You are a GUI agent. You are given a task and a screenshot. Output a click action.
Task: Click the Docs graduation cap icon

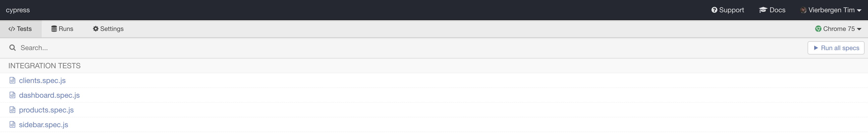(x=763, y=10)
